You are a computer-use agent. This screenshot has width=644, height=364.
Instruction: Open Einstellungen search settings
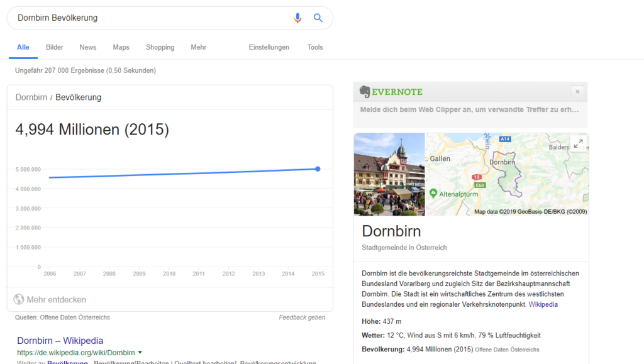[269, 47]
